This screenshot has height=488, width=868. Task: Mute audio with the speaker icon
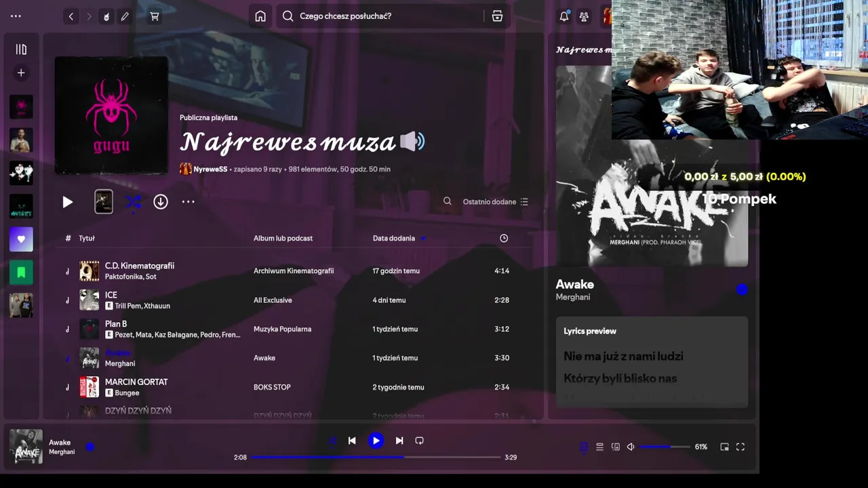point(631,447)
